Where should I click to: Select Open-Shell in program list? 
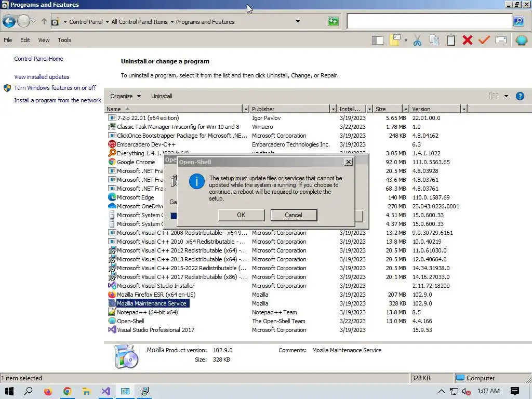[130, 321]
